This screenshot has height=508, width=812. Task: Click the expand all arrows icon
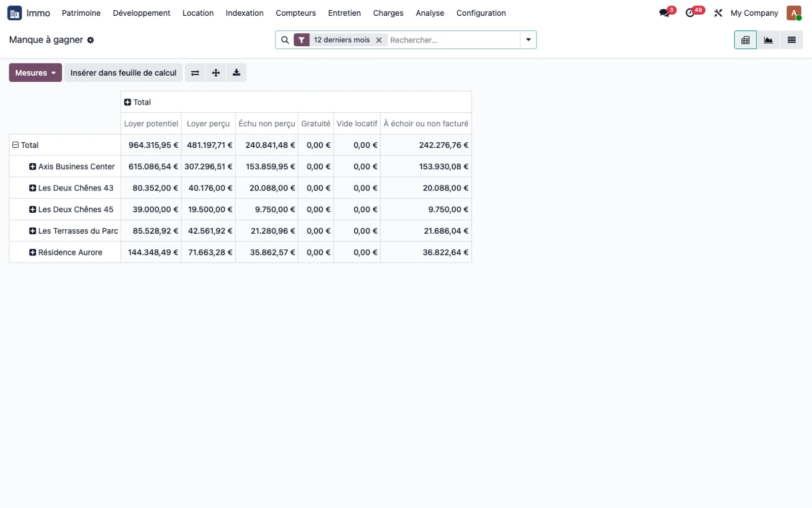[216, 73]
